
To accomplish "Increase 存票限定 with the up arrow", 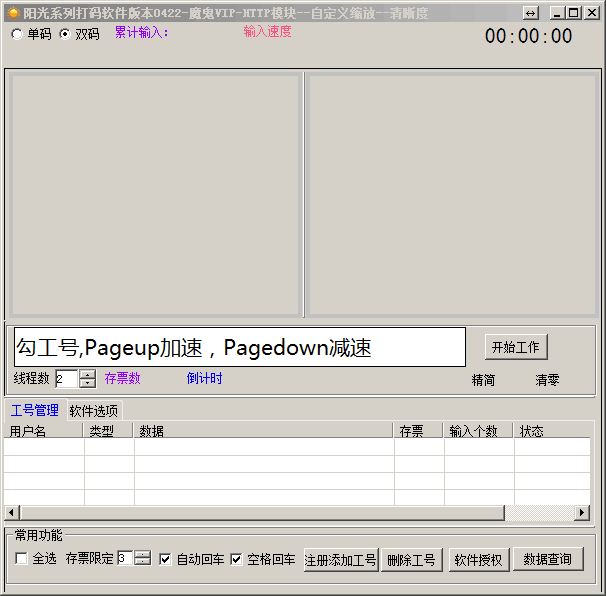I will click(x=143, y=554).
